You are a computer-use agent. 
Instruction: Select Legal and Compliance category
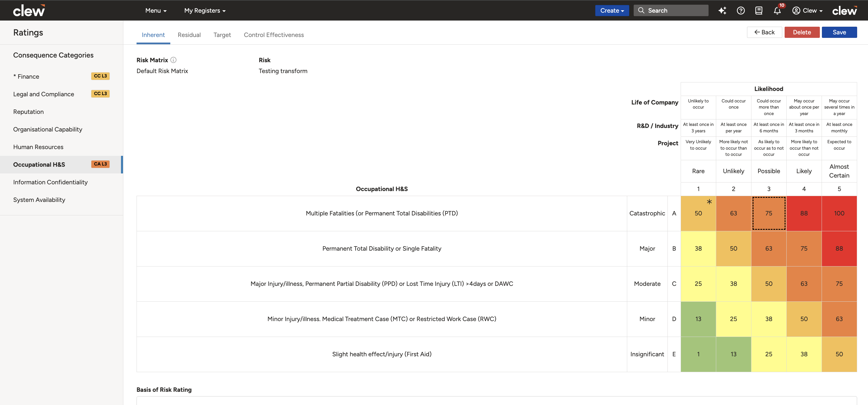tap(61, 94)
